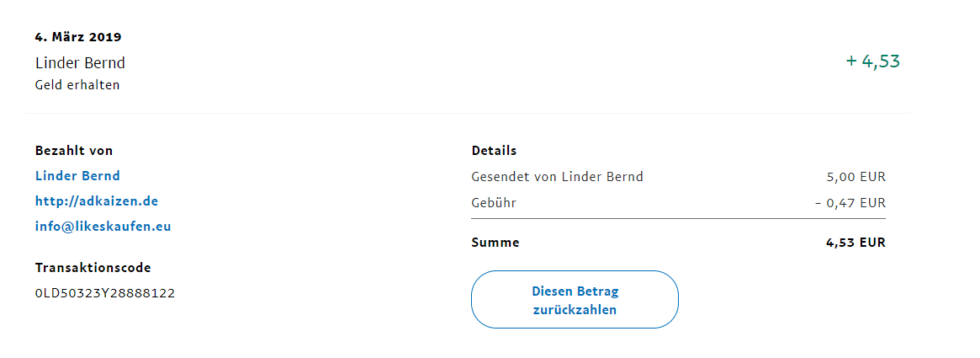Click the Linder Bernd name in the transaction header
The width and height of the screenshot is (980, 358).
point(80,63)
